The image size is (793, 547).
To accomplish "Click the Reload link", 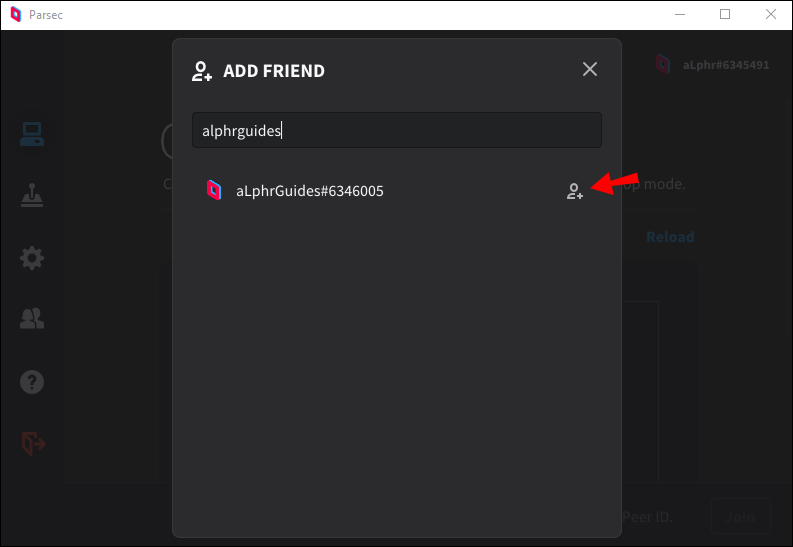I will tap(669, 237).
